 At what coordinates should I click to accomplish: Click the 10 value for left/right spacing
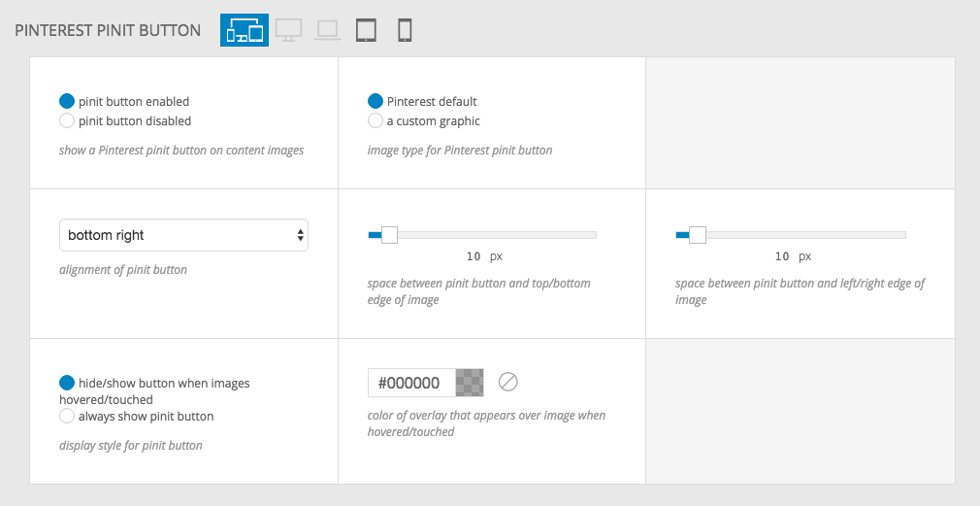pos(782,256)
